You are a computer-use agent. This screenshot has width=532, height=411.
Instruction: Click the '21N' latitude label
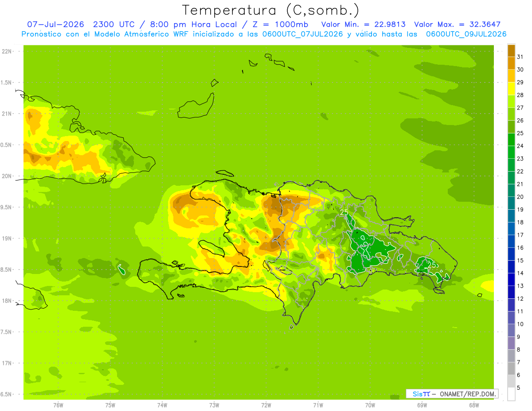click(7, 114)
